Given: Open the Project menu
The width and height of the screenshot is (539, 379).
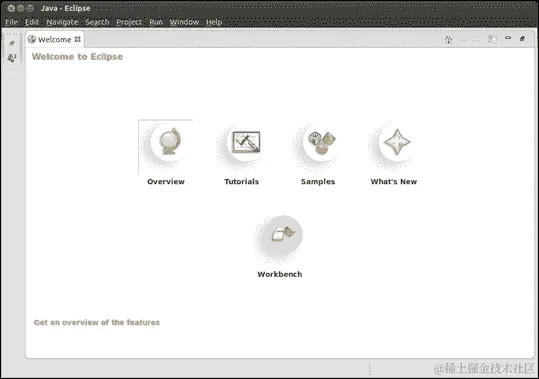Looking at the screenshot, I should point(129,22).
